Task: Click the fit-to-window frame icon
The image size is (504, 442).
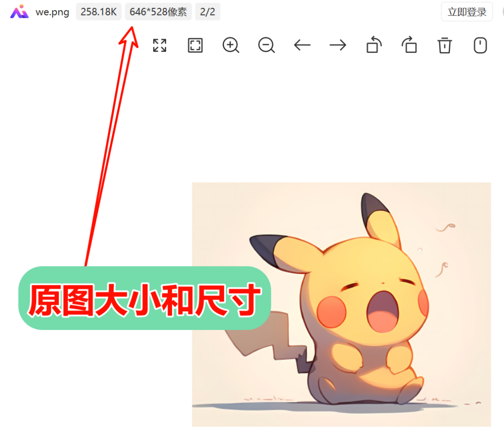Action: pyautogui.click(x=195, y=45)
